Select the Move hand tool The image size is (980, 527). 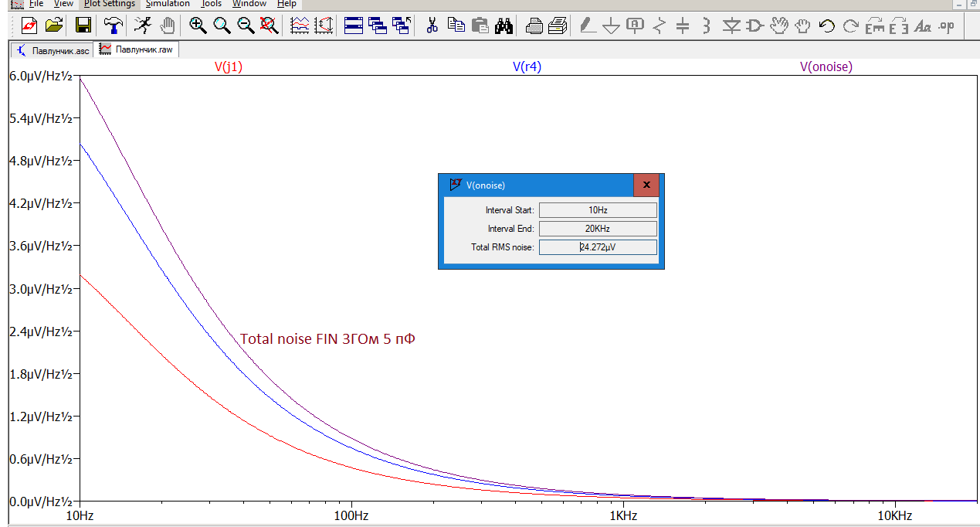[x=778, y=25]
